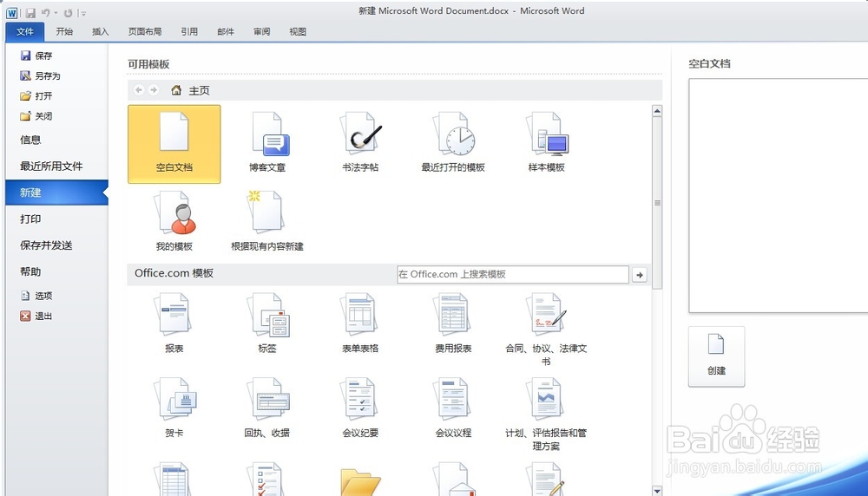Open the Greeting cards (贺卡) category
Screen dimensions: 868x496
pyautogui.click(x=174, y=408)
